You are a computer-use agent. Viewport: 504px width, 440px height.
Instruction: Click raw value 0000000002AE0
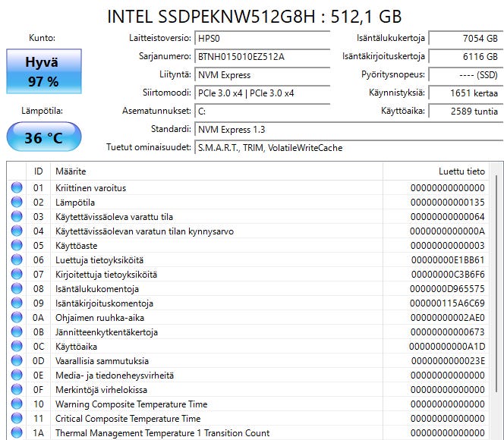[x=447, y=318]
